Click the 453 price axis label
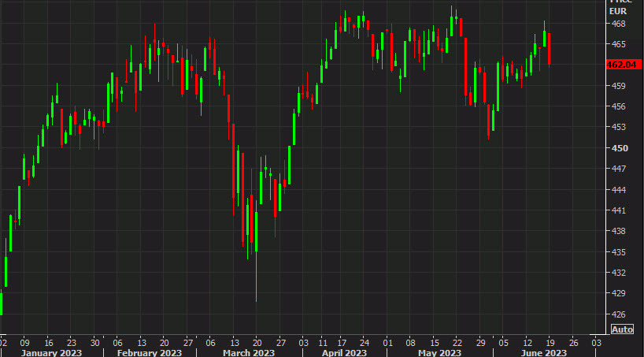 point(617,127)
